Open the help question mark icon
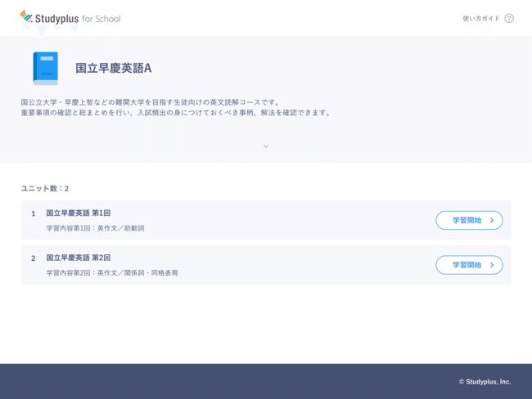The height and width of the screenshot is (399, 532). click(509, 18)
